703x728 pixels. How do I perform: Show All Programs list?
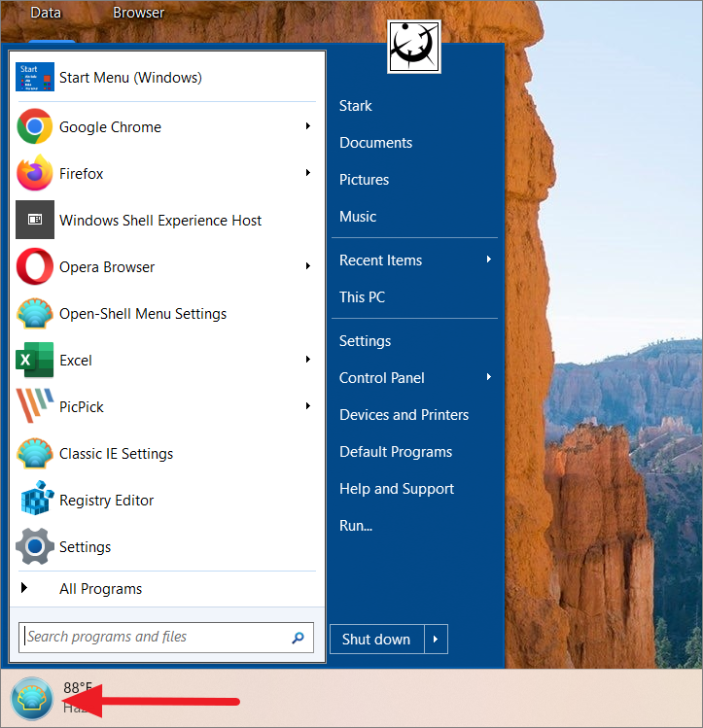pos(100,589)
